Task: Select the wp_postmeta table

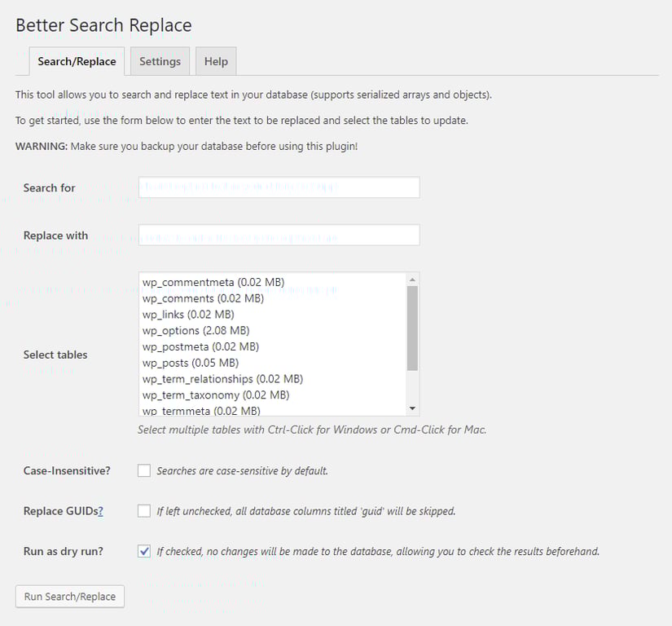Action: tap(200, 346)
